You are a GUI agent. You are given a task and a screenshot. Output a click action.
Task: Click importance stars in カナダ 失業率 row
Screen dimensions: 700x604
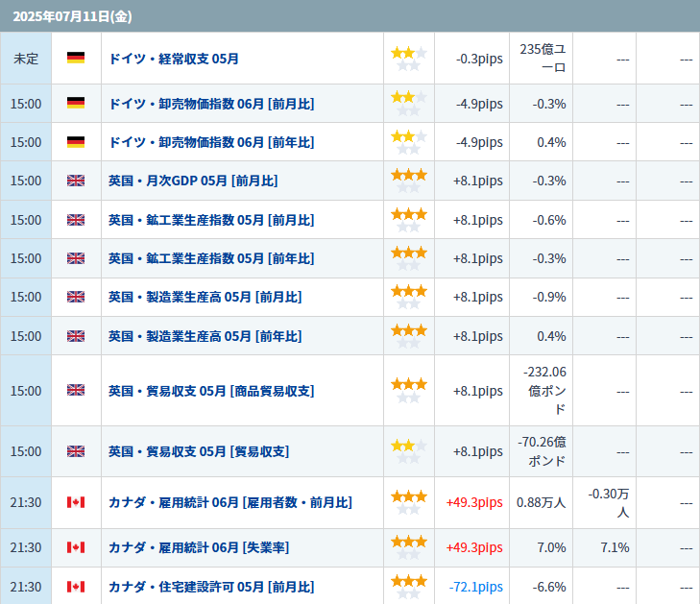tap(409, 547)
